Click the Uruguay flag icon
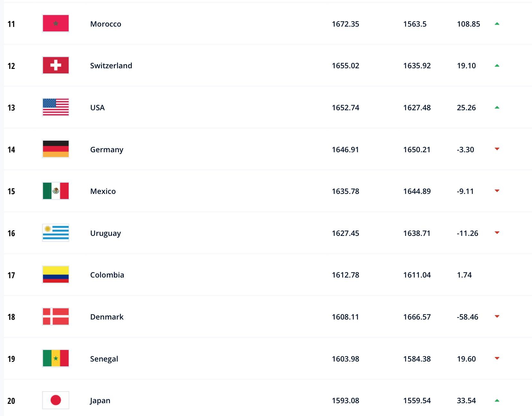 coord(56,233)
